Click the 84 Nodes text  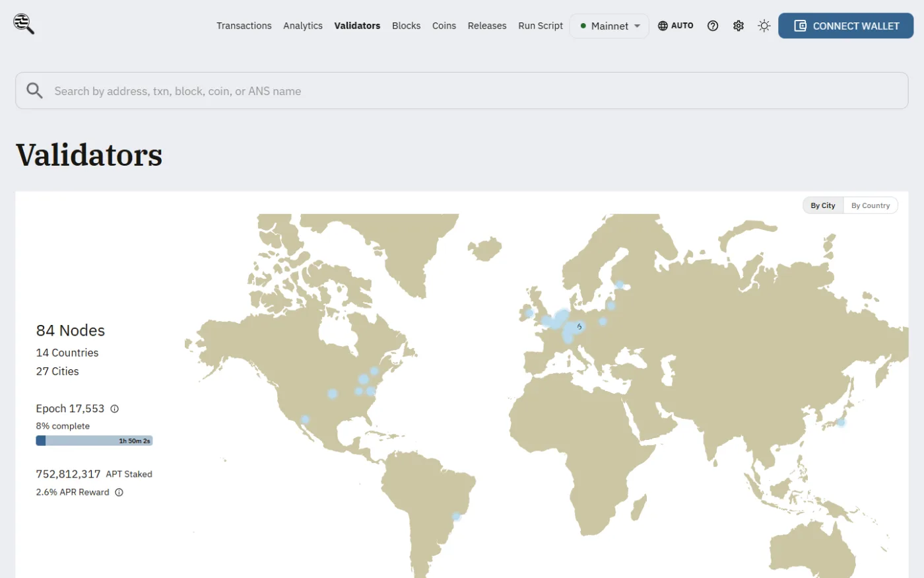pos(71,330)
